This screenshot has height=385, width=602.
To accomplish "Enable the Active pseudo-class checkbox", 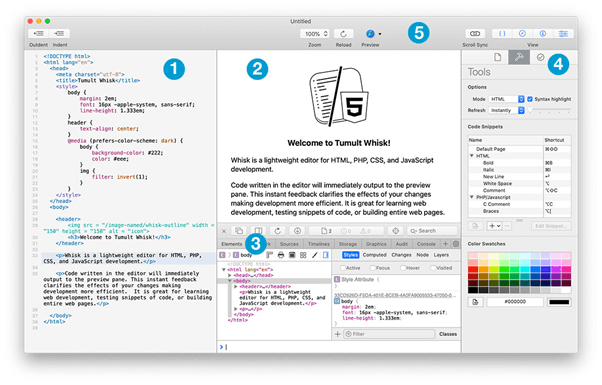I will (x=343, y=268).
